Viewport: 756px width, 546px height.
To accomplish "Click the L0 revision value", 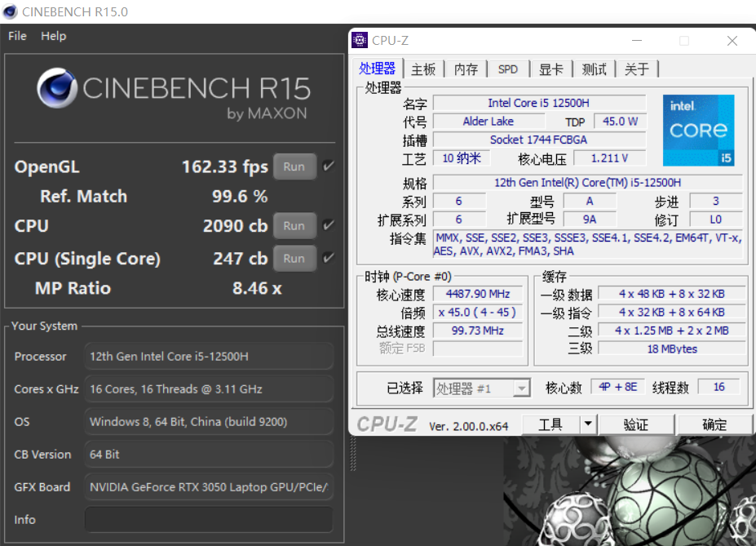I will click(716, 220).
